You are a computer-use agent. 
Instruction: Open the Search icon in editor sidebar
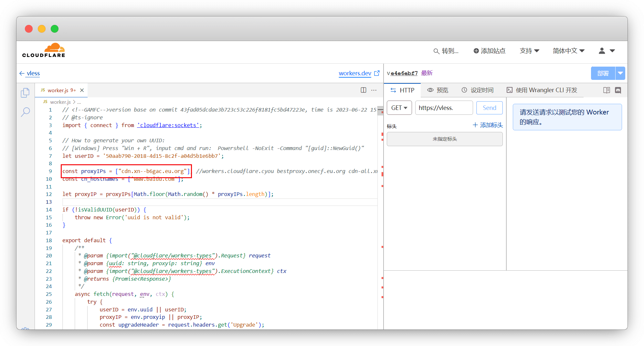click(x=25, y=112)
